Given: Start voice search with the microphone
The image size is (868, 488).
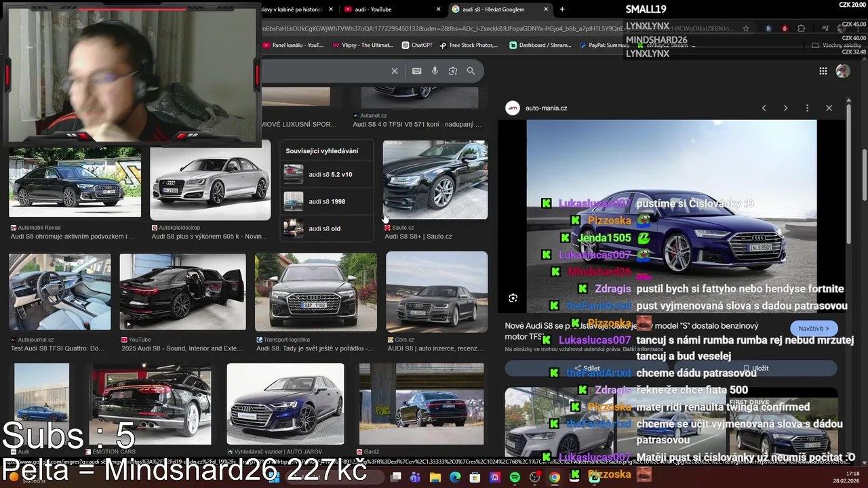Looking at the screenshot, I should [435, 70].
